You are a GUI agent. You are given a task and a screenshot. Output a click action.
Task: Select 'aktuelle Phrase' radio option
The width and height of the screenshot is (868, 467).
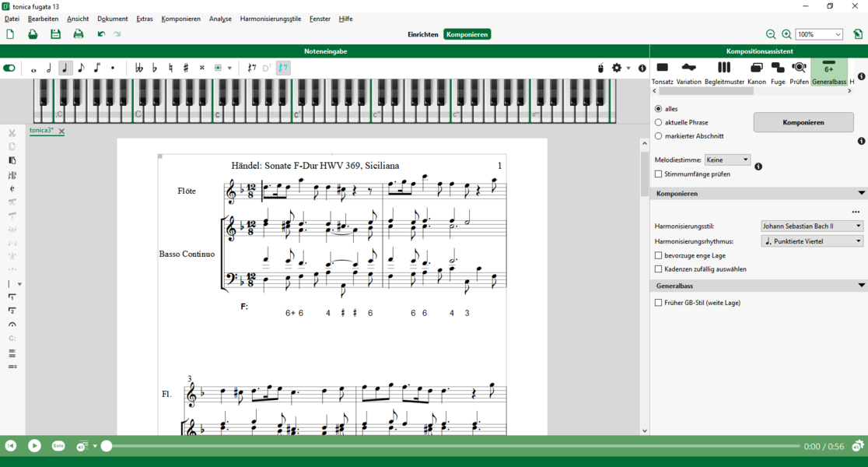(x=658, y=122)
